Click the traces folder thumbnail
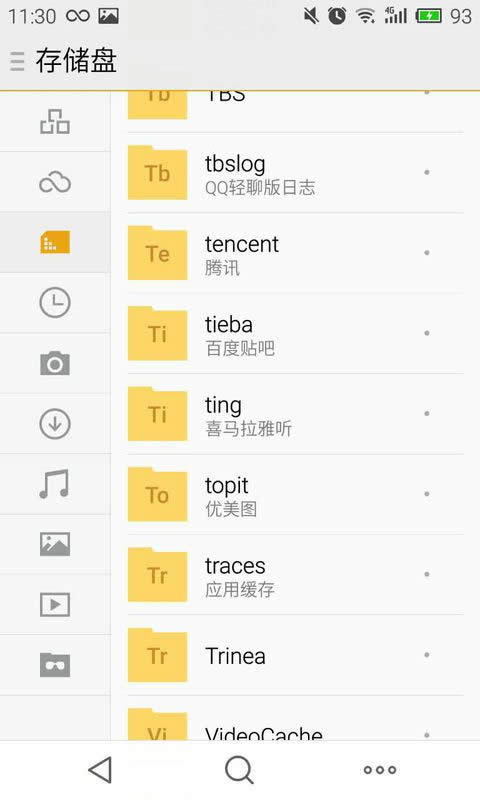The image size is (480, 800). (157, 574)
